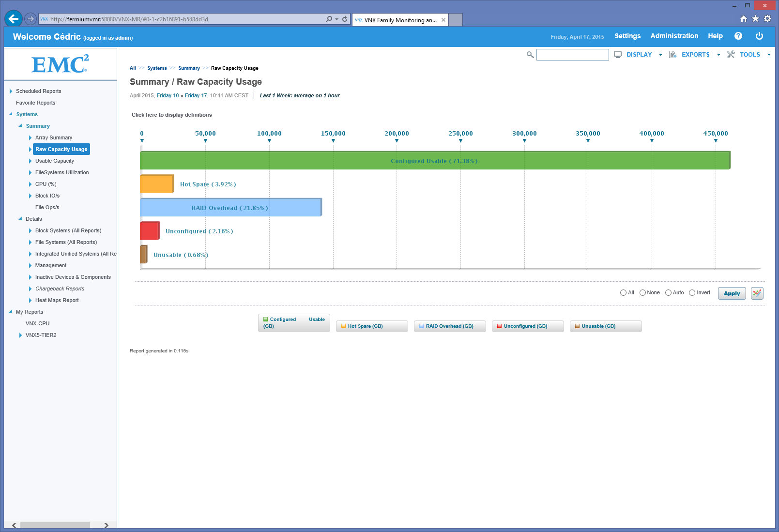779x532 pixels.
Task: Select the All radio button
Action: tap(623, 293)
